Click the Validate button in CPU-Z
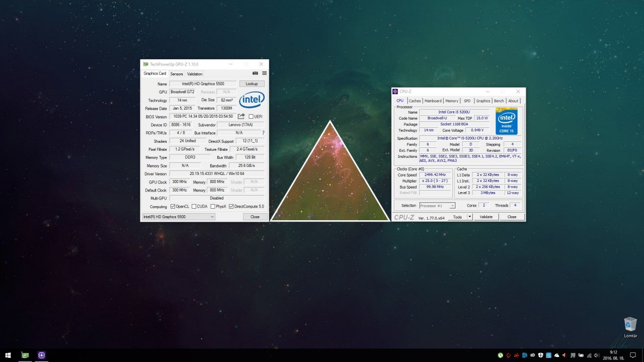 point(486,217)
